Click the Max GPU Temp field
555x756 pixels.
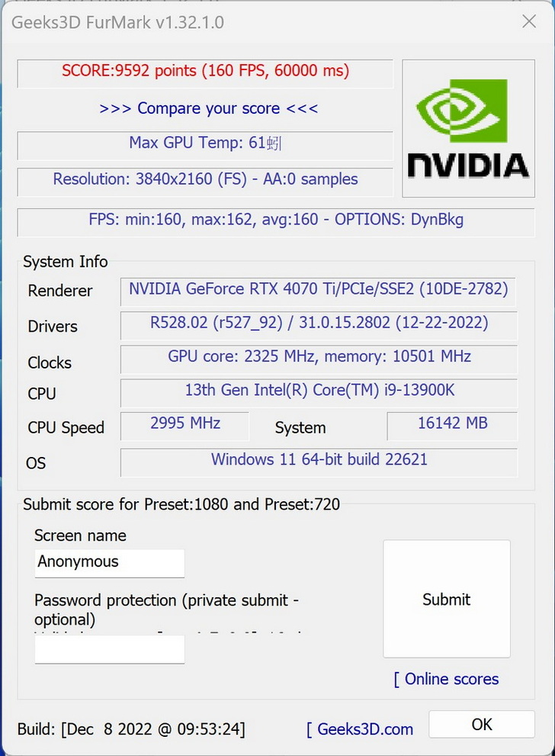click(x=205, y=143)
